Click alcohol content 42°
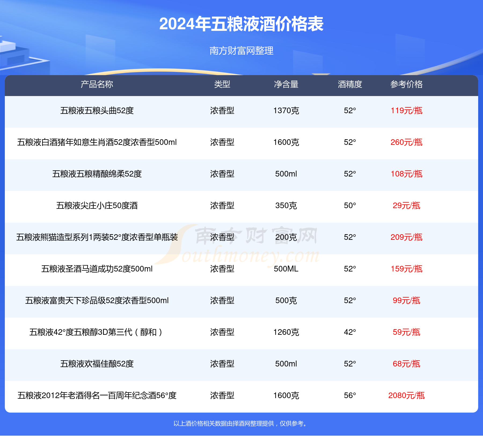This screenshot has height=448, width=483. click(x=350, y=332)
